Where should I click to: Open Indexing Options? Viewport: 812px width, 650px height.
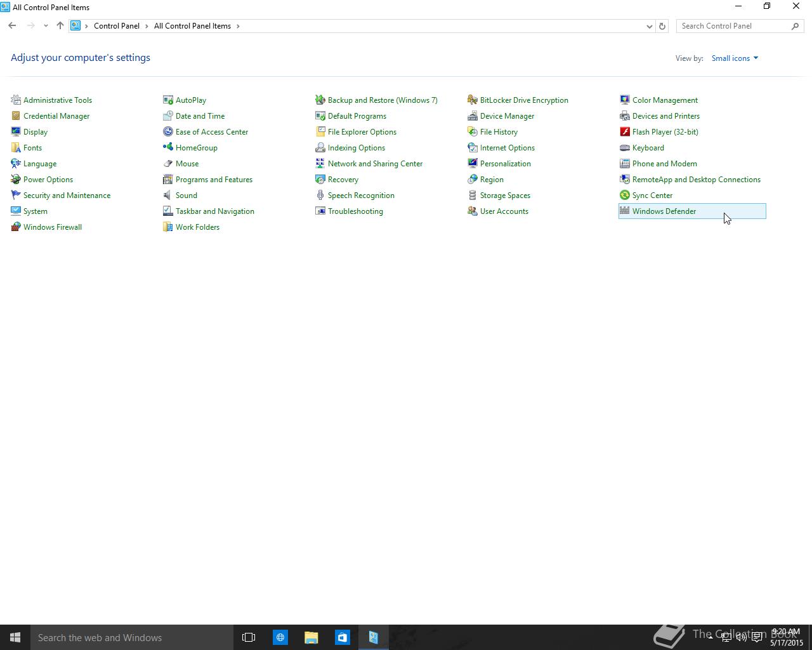coord(357,148)
